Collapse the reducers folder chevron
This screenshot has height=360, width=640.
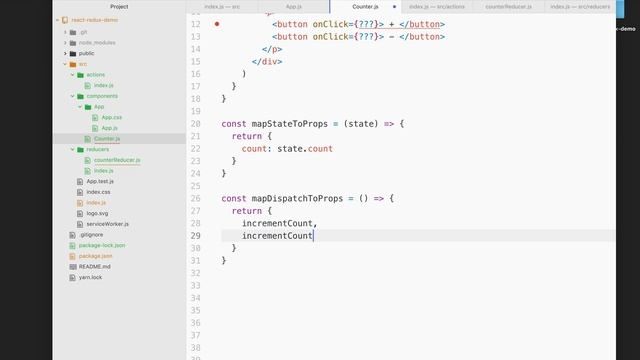(73, 149)
